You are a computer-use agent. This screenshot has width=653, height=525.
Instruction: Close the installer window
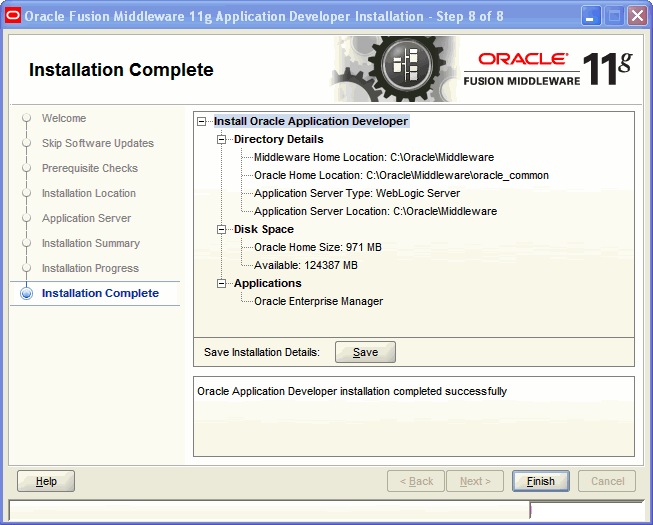coord(638,16)
